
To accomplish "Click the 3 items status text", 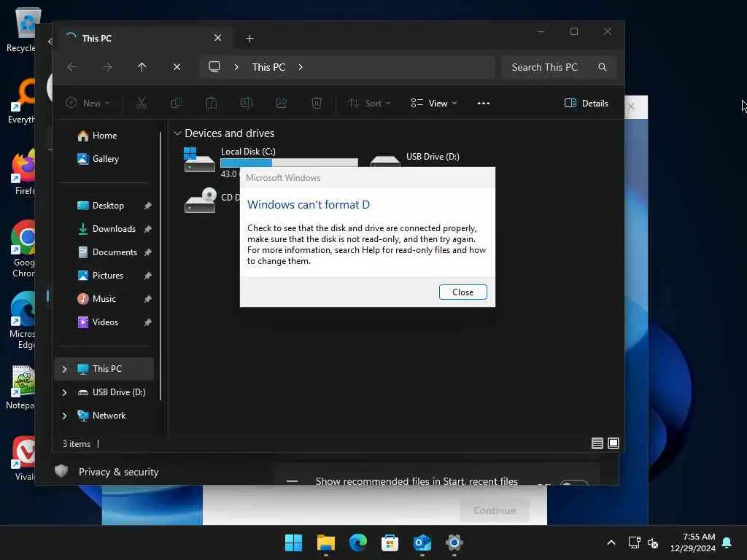I will [76, 444].
